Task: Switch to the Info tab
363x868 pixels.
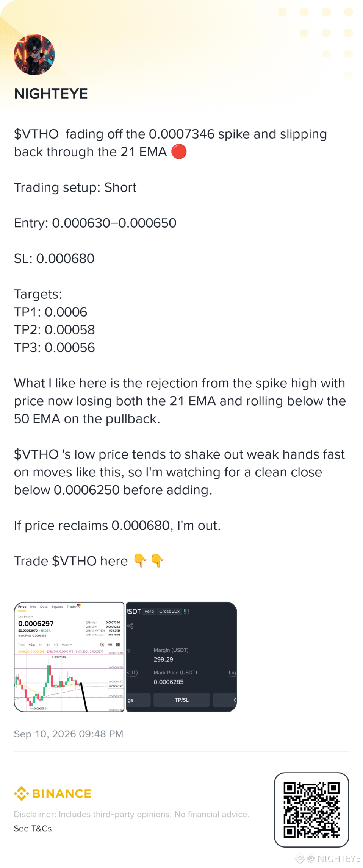Action: (x=33, y=606)
